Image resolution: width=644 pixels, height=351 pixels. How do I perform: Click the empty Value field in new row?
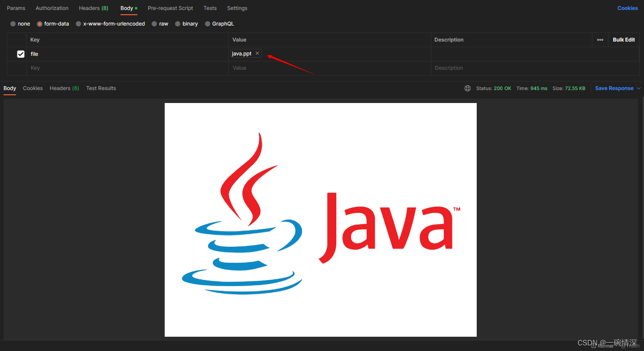pos(329,68)
